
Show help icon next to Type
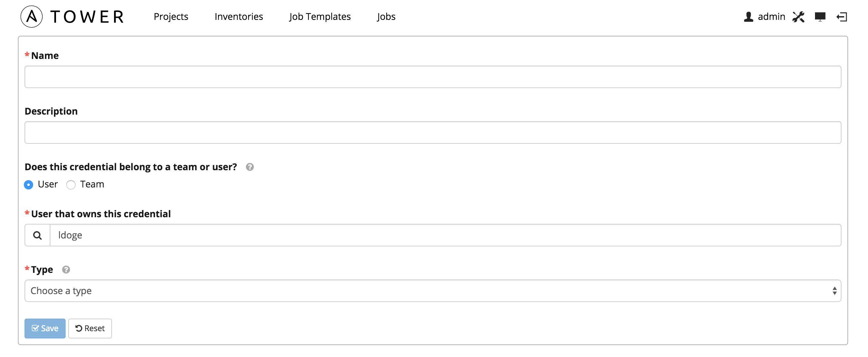coord(66,270)
